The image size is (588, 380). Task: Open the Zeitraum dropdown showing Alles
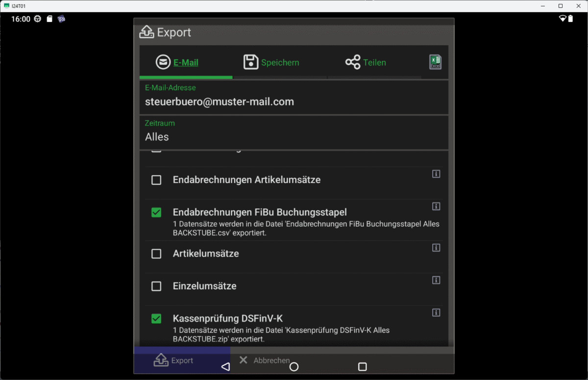click(294, 137)
